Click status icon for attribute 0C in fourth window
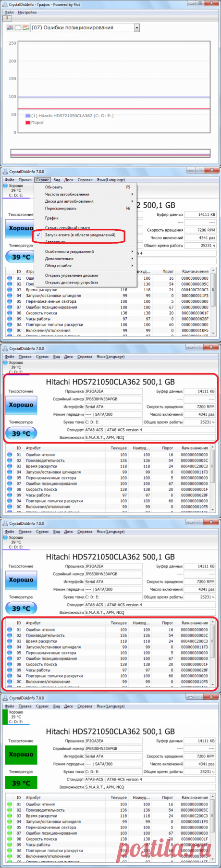 click(x=10, y=682)
